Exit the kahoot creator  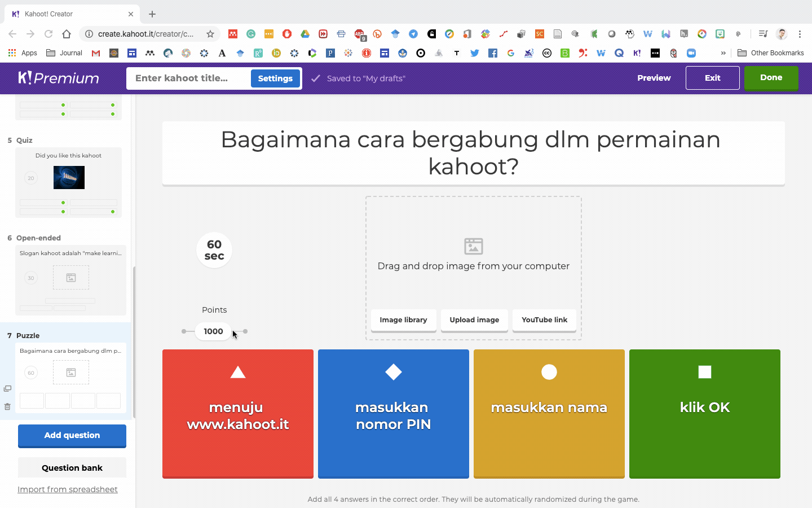[x=713, y=78]
